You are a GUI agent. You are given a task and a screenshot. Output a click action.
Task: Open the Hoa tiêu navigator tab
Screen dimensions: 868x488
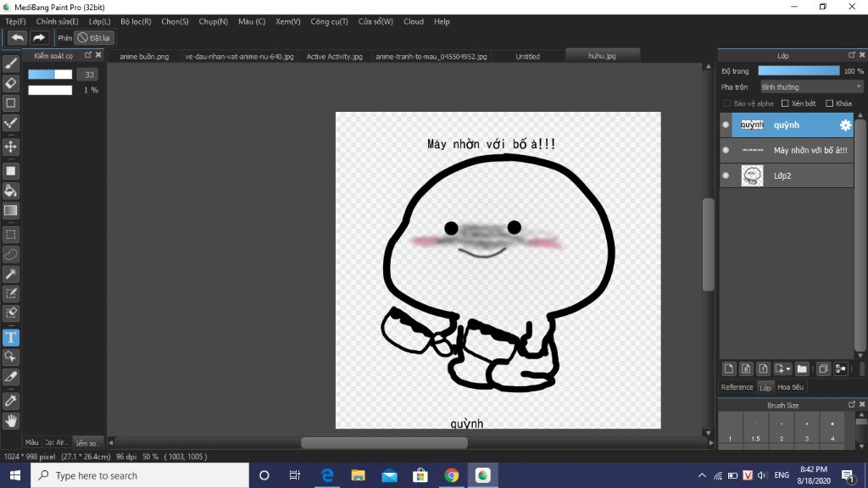pos(791,387)
